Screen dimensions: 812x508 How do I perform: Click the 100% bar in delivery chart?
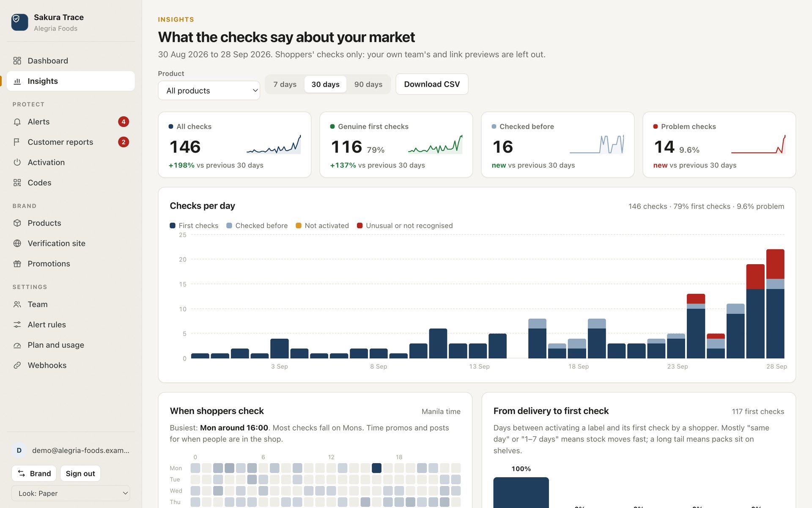pos(521,492)
